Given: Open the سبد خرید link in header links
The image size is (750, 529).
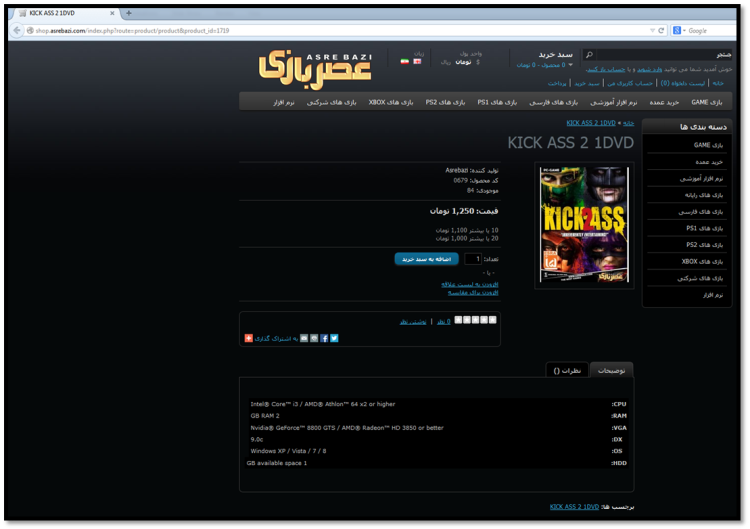Looking at the screenshot, I should click(587, 83).
